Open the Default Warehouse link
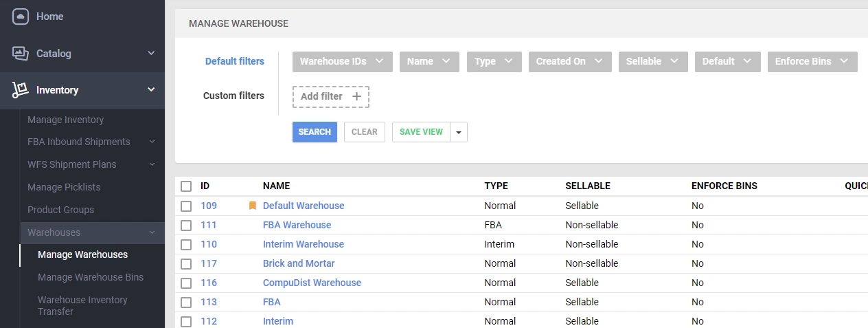This screenshot has width=868, height=328. 304,206
